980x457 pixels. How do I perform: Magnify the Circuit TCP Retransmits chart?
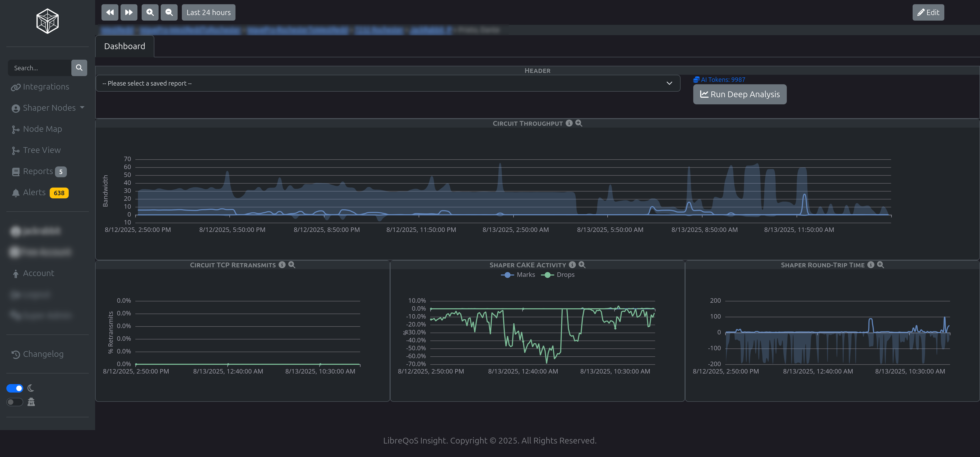pos(292,265)
